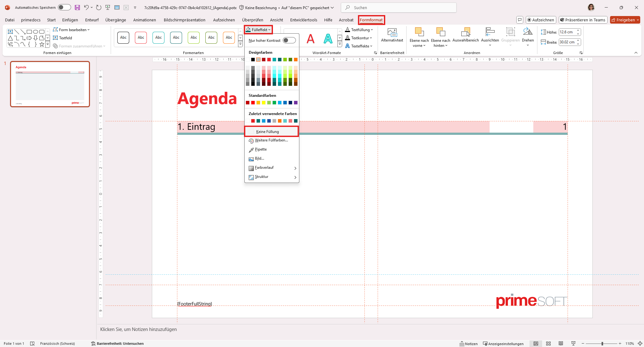Click spell check icon in status bar
644x347 pixels.
pos(32,344)
